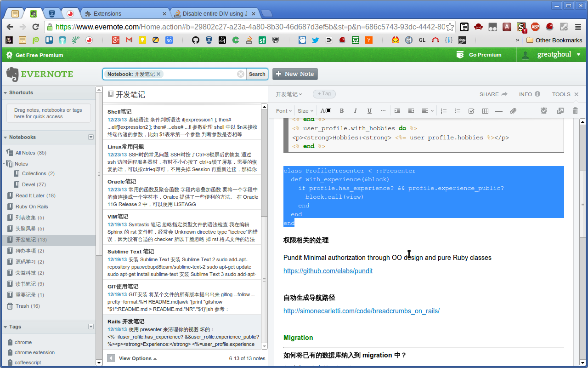
Task: Switch to the Extensions browser tab
Action: 125,13
